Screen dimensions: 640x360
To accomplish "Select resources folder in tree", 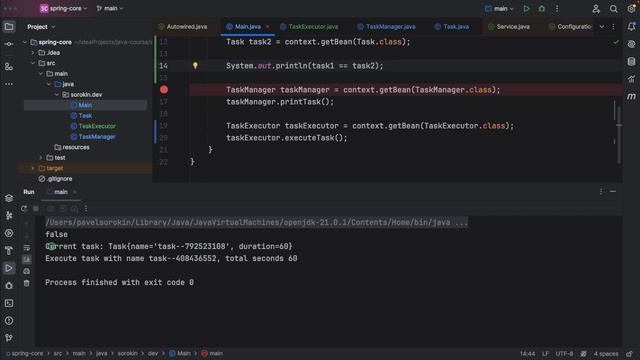I will [76, 147].
